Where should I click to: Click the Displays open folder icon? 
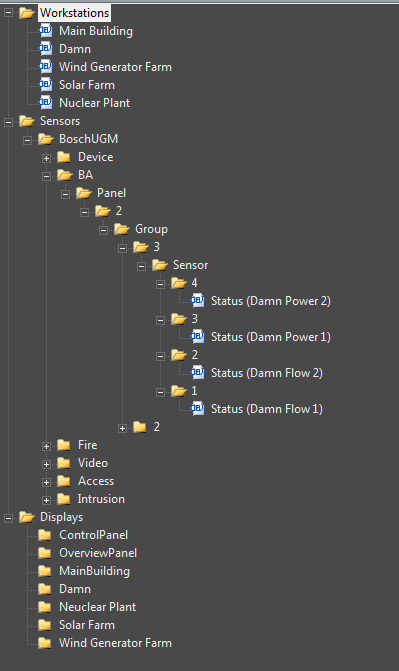pos(27,517)
